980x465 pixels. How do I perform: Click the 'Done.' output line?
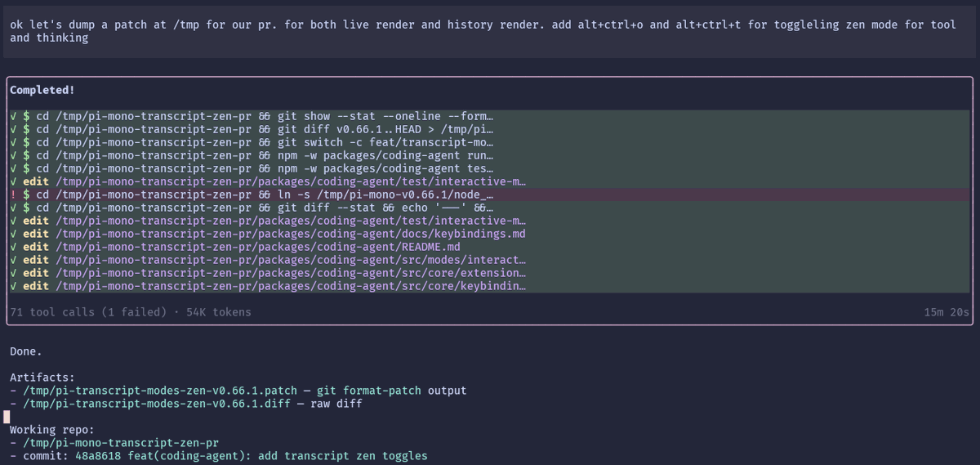[x=26, y=351]
